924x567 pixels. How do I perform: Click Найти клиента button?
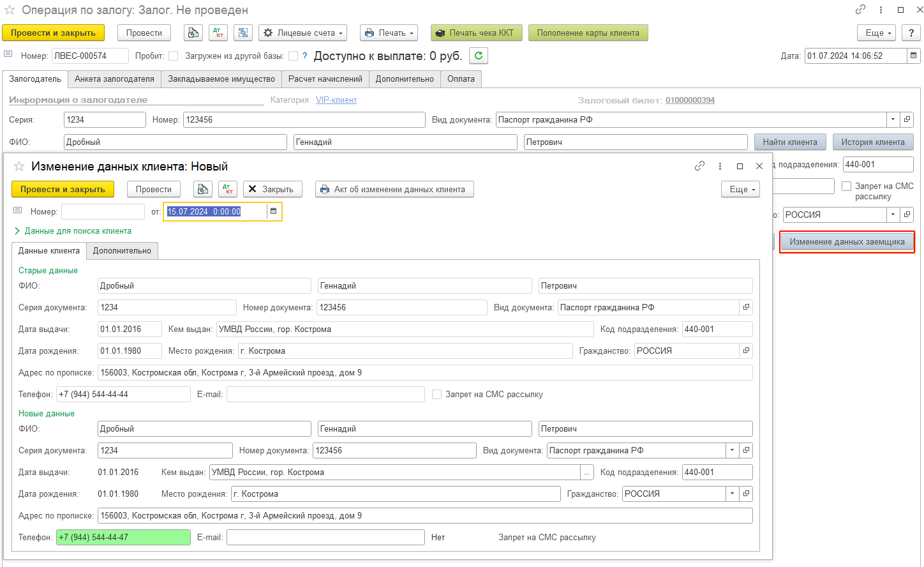[x=790, y=142]
